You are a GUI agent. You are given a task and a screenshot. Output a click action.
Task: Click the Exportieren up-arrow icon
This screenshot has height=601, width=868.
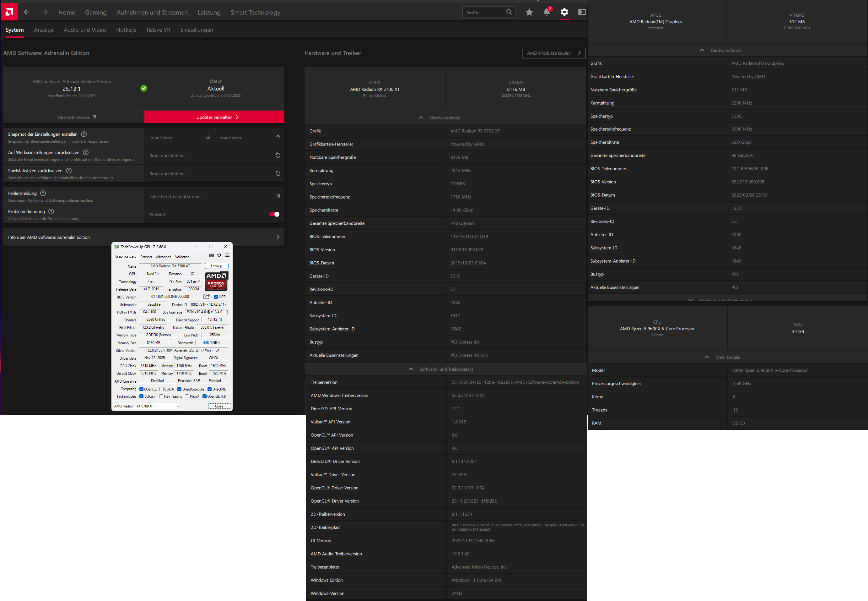278,137
